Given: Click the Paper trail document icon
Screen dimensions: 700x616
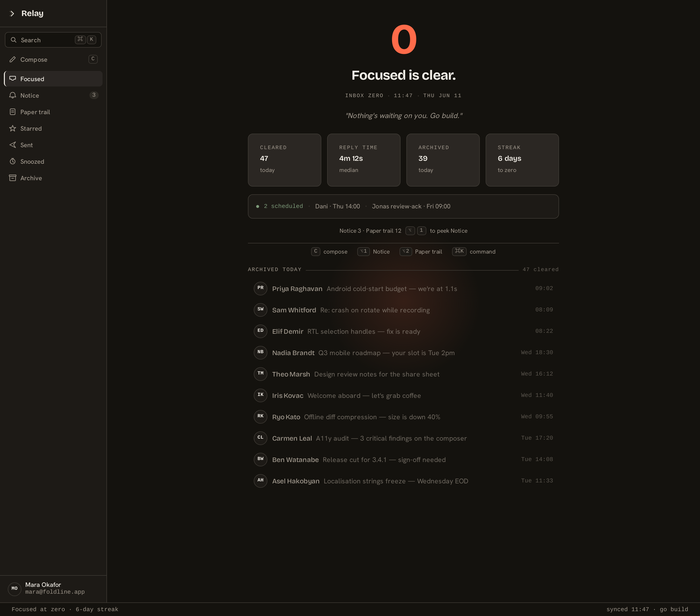Looking at the screenshot, I should 13,112.
